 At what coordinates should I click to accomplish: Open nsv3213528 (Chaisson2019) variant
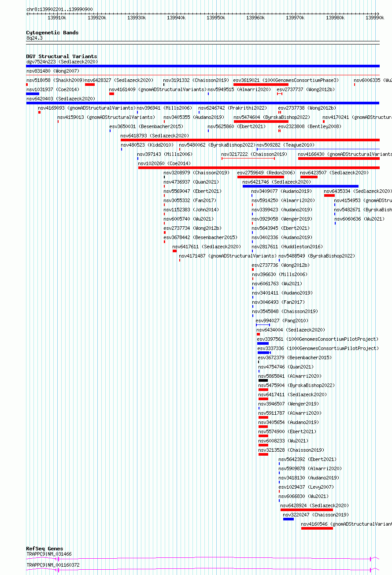tap(292, 450)
